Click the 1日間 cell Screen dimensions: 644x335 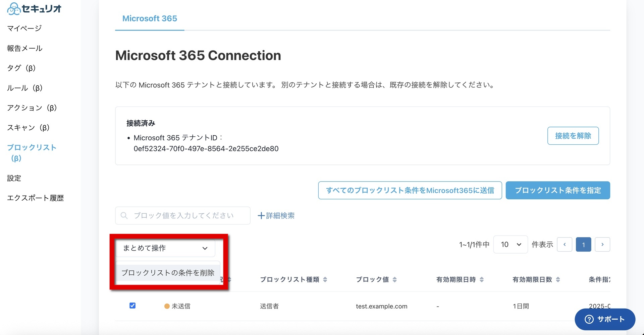(521, 306)
